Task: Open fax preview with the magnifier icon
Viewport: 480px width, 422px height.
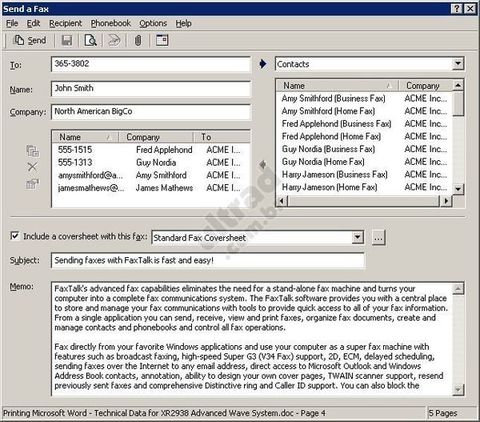Action: coord(90,41)
